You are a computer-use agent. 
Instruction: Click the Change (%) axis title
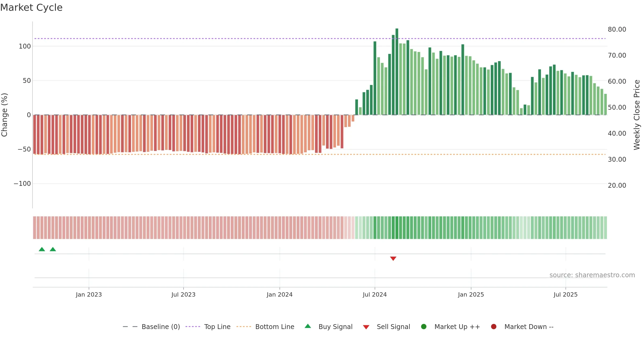(5, 115)
